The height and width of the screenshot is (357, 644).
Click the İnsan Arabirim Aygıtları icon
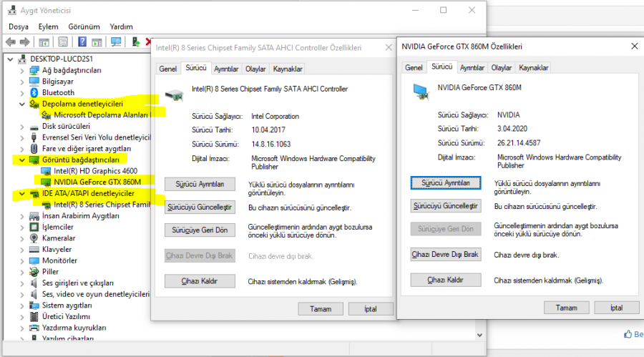pyautogui.click(x=34, y=215)
